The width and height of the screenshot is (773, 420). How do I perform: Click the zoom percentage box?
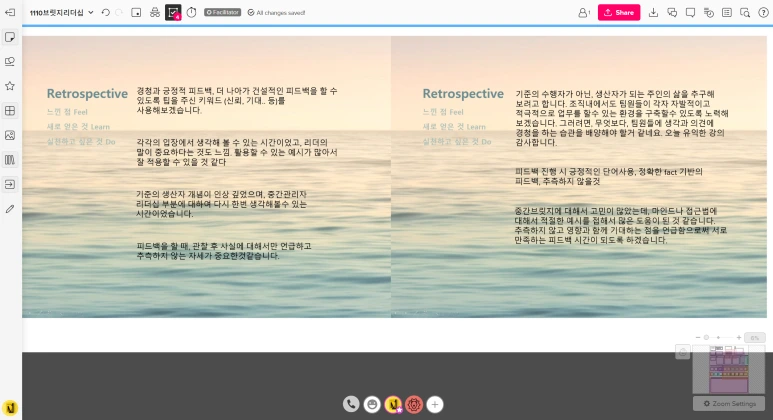pos(755,338)
